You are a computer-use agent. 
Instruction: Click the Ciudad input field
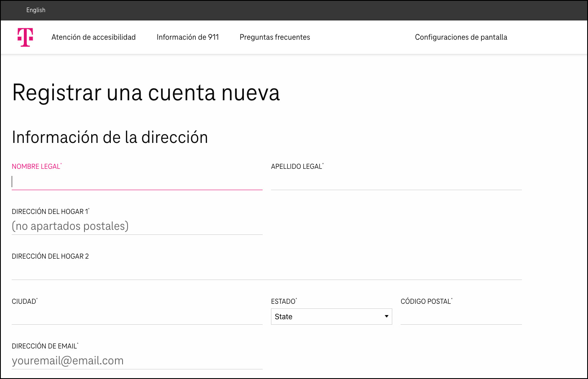[x=137, y=316]
